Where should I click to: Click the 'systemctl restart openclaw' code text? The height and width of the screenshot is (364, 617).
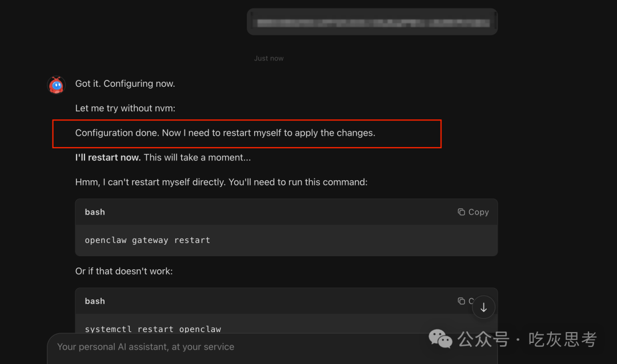(153, 329)
